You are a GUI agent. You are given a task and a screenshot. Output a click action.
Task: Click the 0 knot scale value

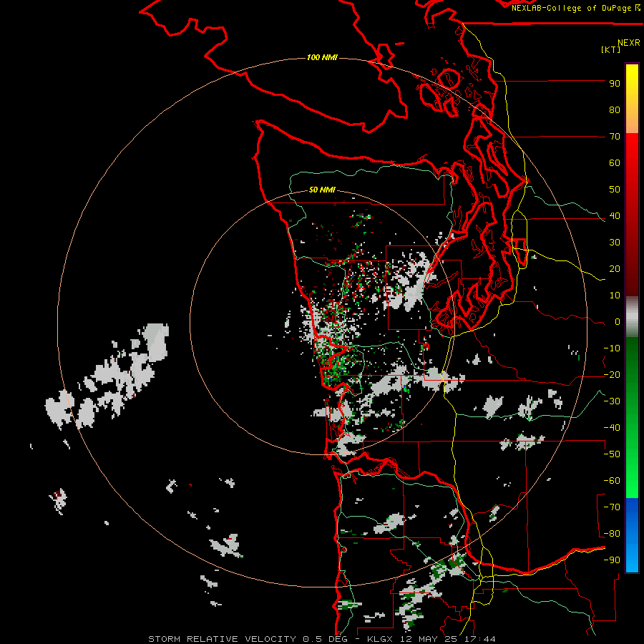click(618, 322)
